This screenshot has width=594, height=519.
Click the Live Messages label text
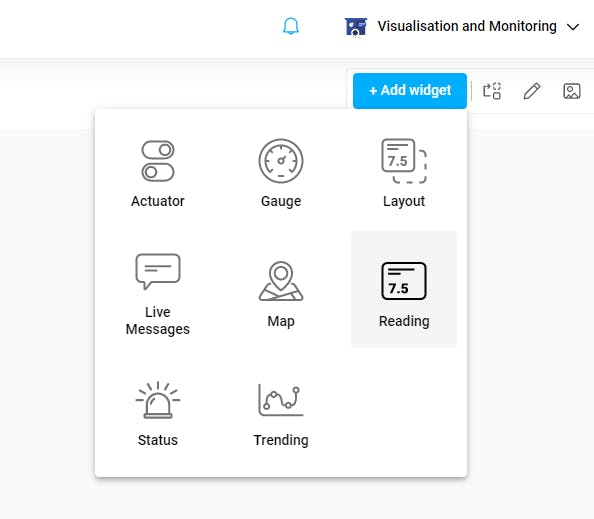[x=158, y=320]
